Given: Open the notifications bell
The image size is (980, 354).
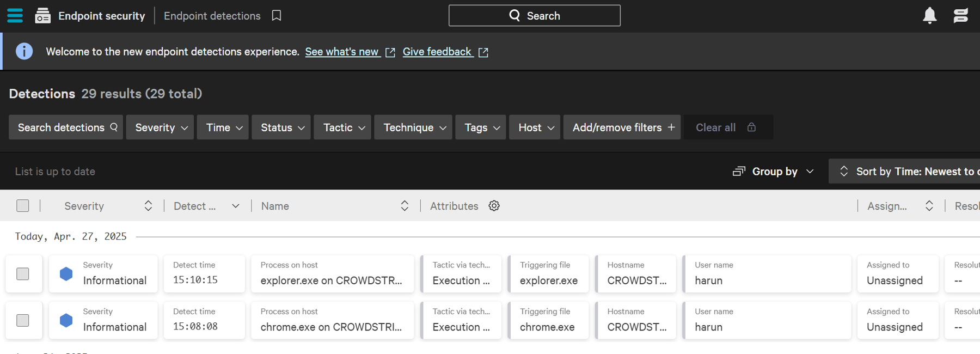Looking at the screenshot, I should pyautogui.click(x=930, y=15).
